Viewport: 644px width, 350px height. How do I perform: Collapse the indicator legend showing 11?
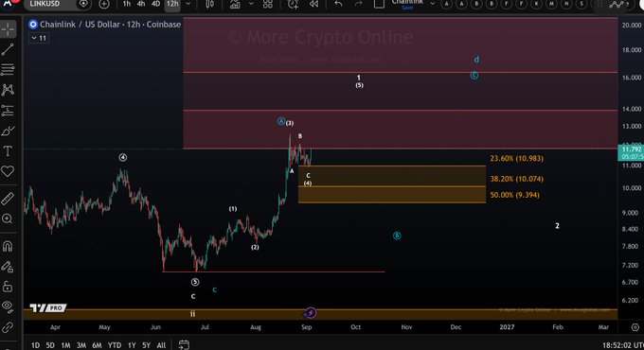pos(39,38)
